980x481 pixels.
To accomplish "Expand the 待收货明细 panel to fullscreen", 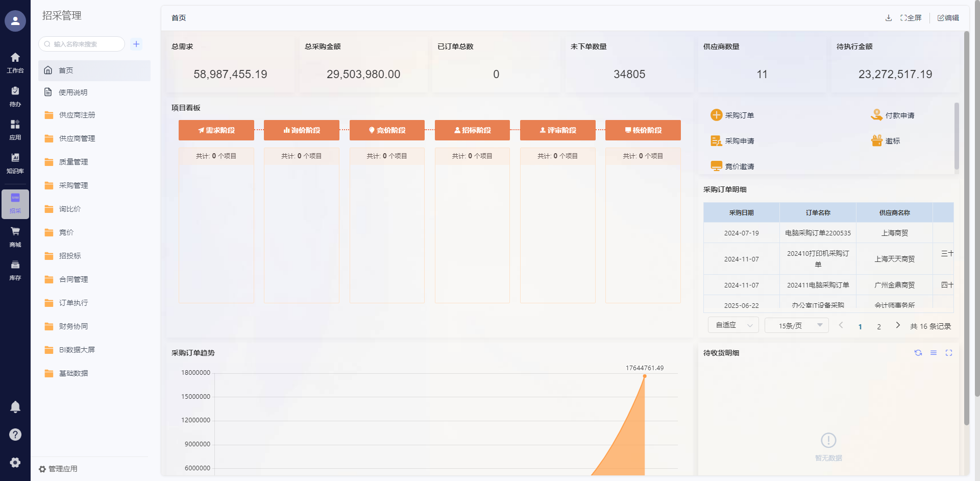I will [949, 353].
